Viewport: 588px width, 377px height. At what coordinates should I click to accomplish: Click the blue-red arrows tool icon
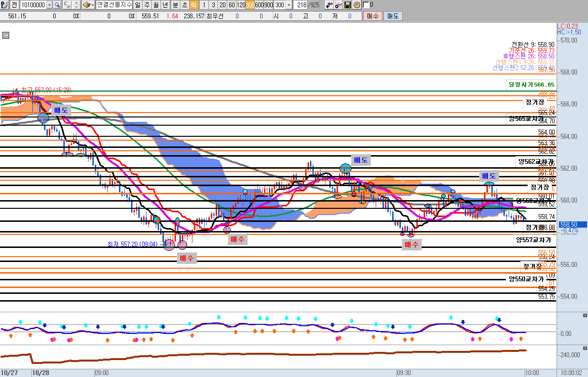(x=329, y=5)
